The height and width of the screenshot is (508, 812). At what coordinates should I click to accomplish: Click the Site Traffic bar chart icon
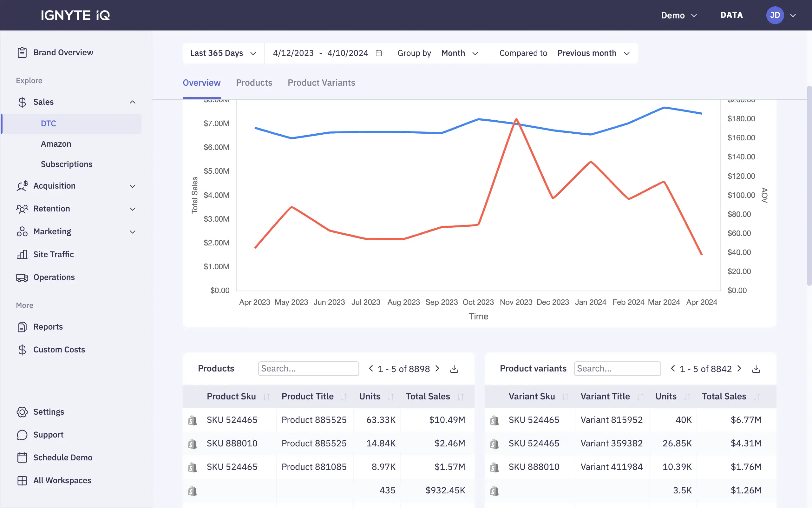(x=22, y=254)
